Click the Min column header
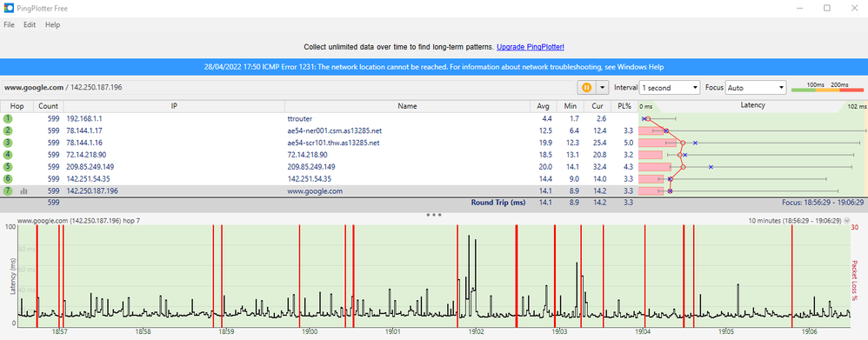Viewport: 868px width, 340px height. [x=570, y=106]
